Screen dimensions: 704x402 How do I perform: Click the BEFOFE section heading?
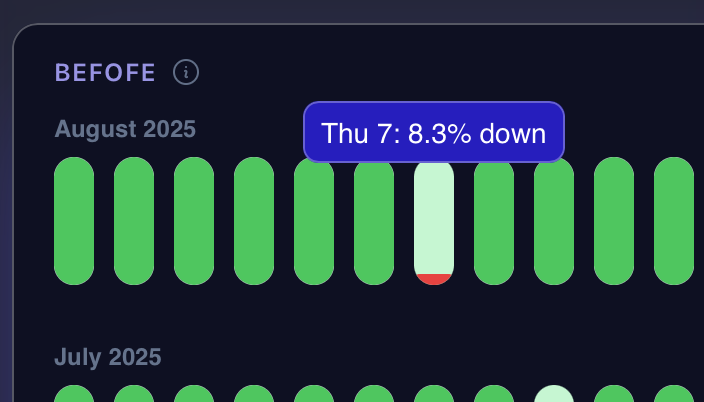pos(105,72)
